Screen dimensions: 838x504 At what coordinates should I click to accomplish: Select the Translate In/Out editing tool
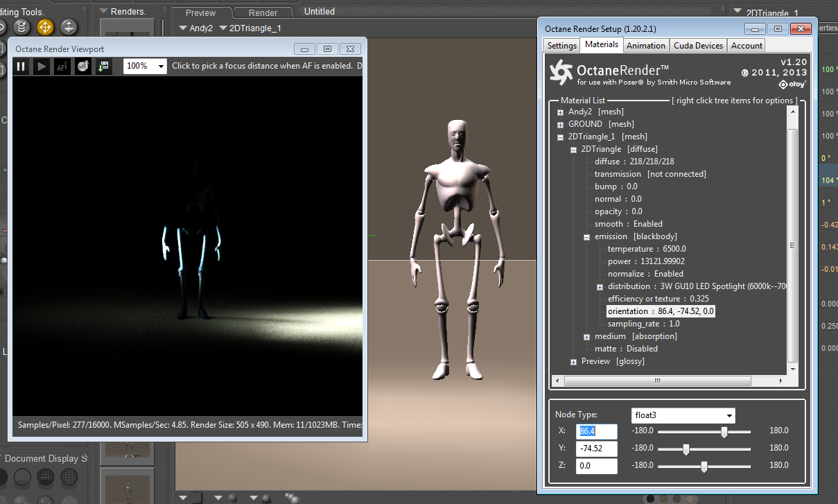[69, 27]
